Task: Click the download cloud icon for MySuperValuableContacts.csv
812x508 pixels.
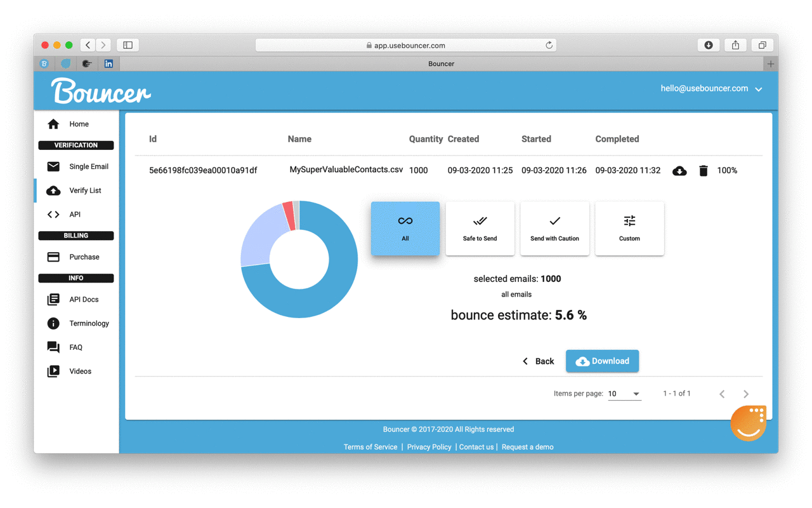Action: pos(679,170)
